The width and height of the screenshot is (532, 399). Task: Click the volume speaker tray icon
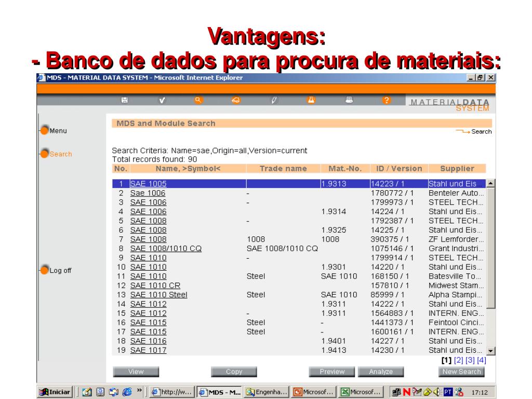click(x=436, y=392)
